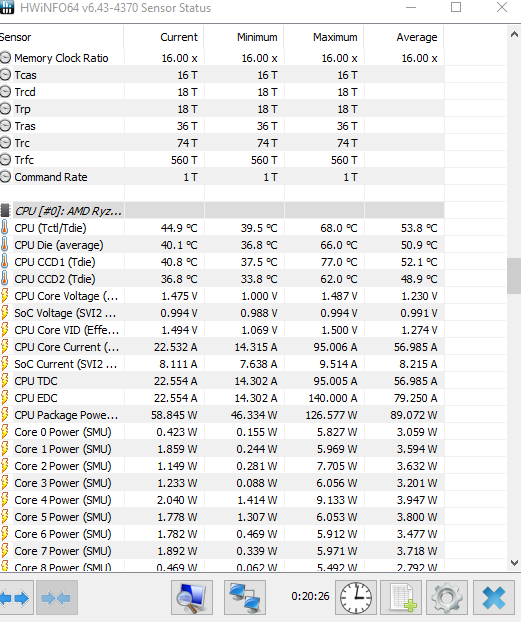Click the scrollbar up arrow
The image size is (521, 622).
coord(514,35)
